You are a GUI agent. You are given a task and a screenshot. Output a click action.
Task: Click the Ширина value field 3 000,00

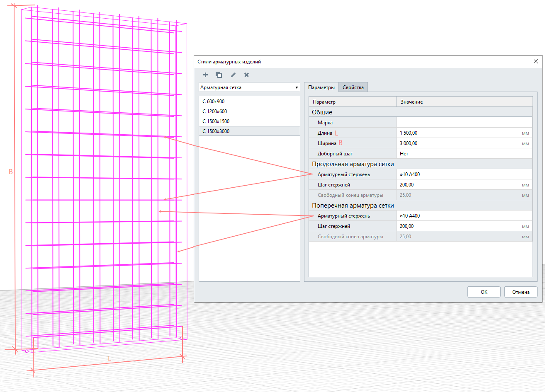point(458,143)
